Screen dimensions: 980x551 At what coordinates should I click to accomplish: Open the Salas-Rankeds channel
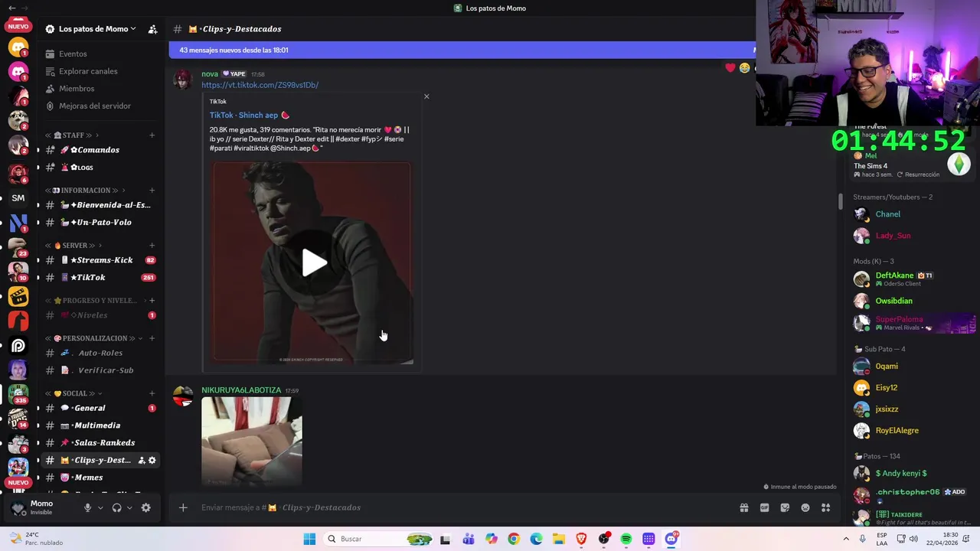point(101,443)
